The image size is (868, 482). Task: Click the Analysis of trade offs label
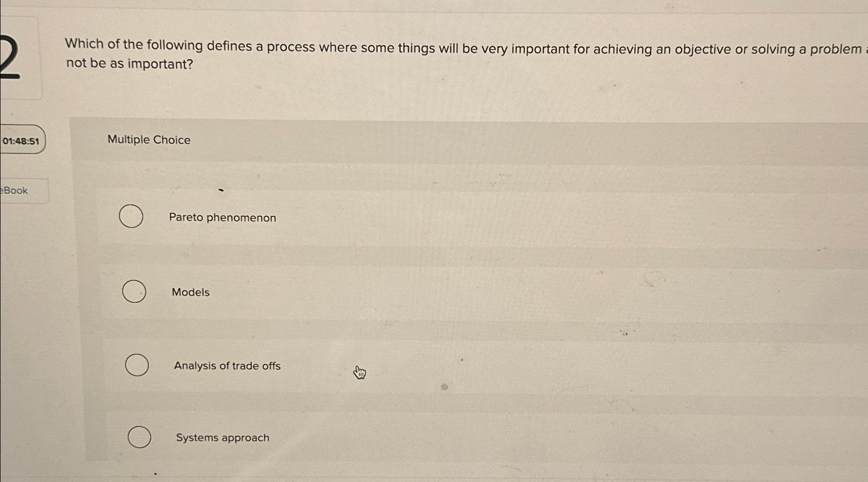tap(227, 366)
